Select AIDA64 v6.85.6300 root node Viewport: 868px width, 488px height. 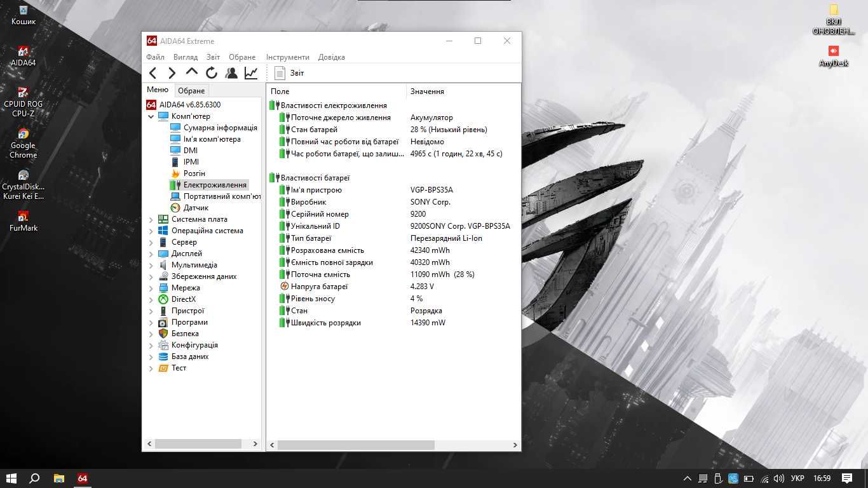pos(189,105)
